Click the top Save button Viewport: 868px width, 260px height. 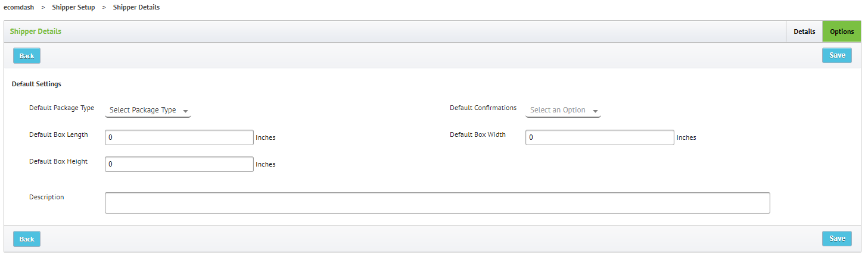837,55
